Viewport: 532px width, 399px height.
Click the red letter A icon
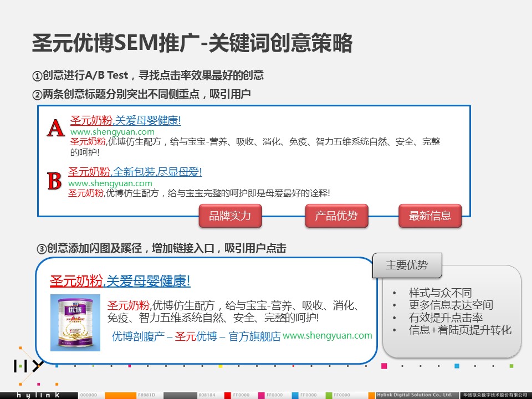tap(55, 129)
